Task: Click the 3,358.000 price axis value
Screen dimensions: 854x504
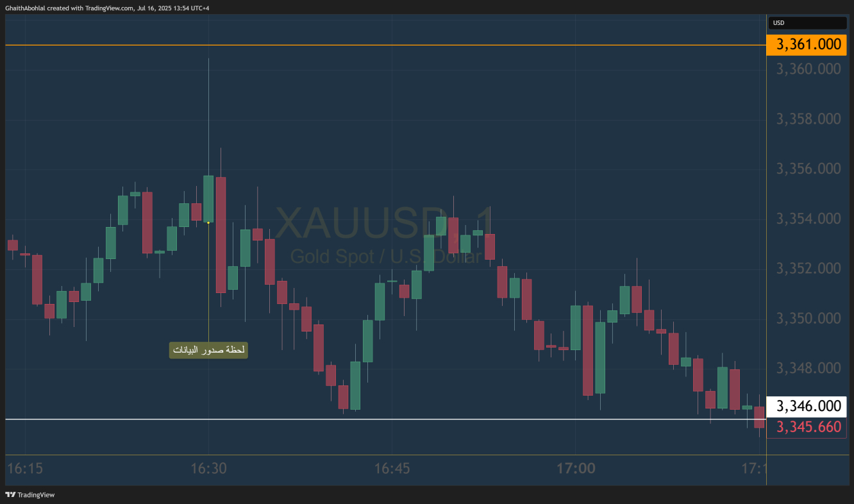Action: [808, 119]
